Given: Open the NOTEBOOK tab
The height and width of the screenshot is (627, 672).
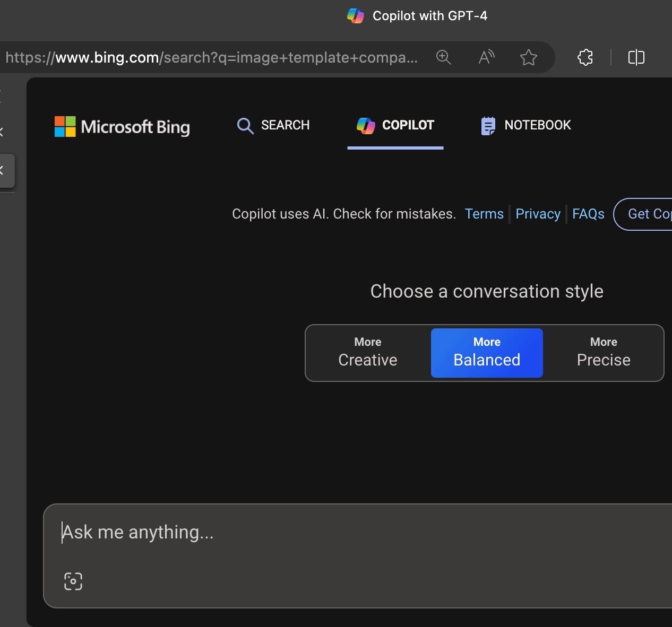Looking at the screenshot, I should [525, 126].
